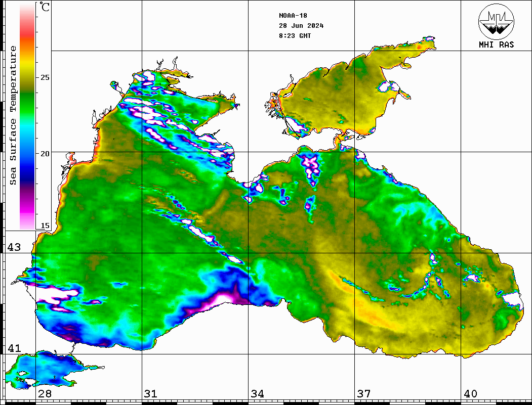Click the date '28 Jun 2024'
The width and height of the screenshot is (532, 405).
pyautogui.click(x=301, y=26)
